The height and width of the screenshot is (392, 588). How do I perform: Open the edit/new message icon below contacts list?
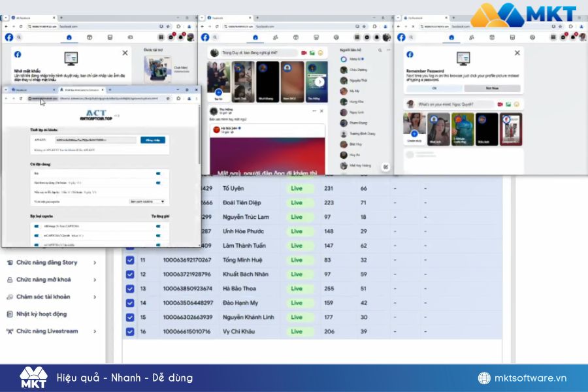pyautogui.click(x=386, y=167)
